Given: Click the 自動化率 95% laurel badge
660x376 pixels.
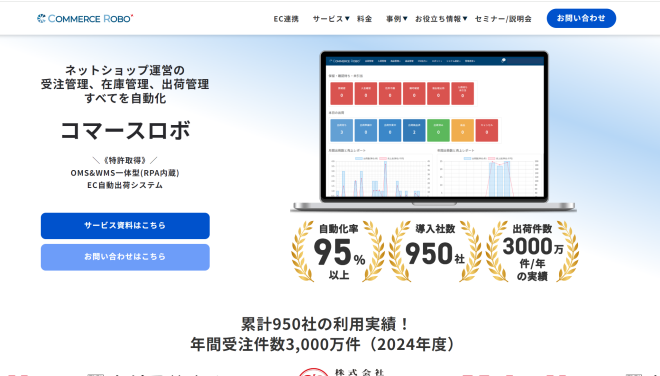Looking at the screenshot, I should 338,251.
